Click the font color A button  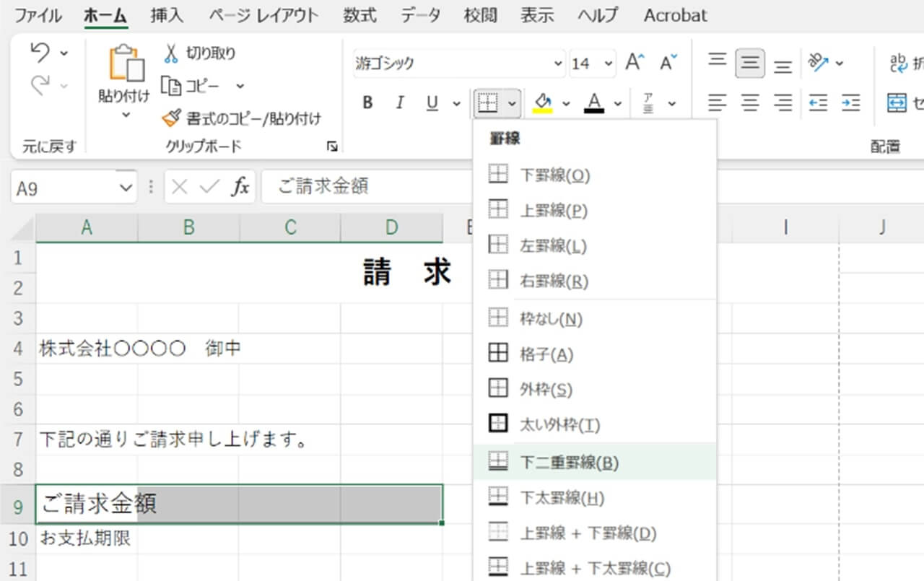(x=594, y=104)
